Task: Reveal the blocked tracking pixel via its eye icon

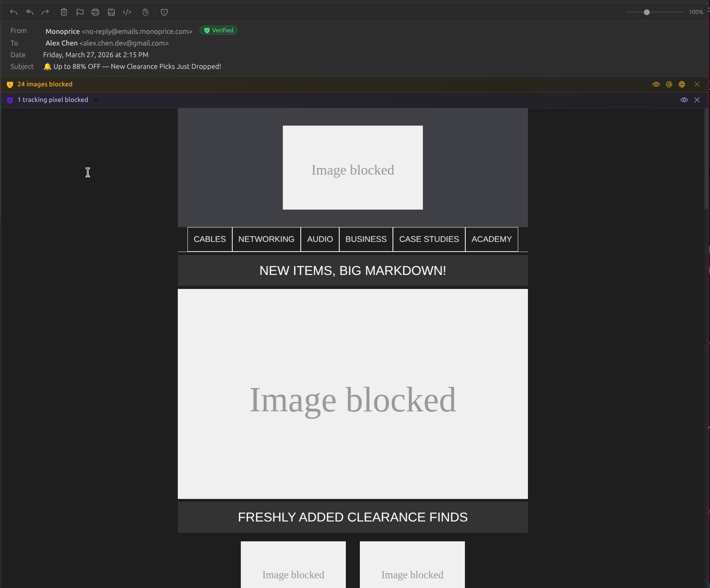Action: [x=684, y=100]
